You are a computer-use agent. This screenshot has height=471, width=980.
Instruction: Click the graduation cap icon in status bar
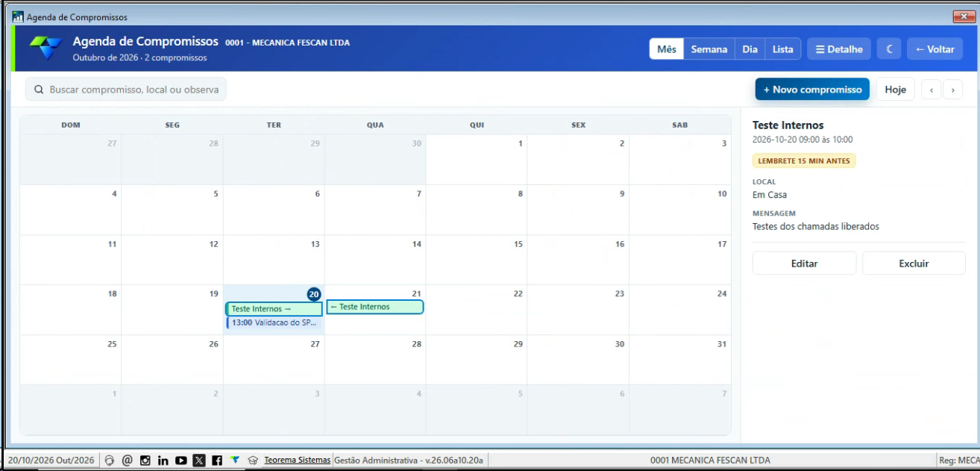click(253, 460)
